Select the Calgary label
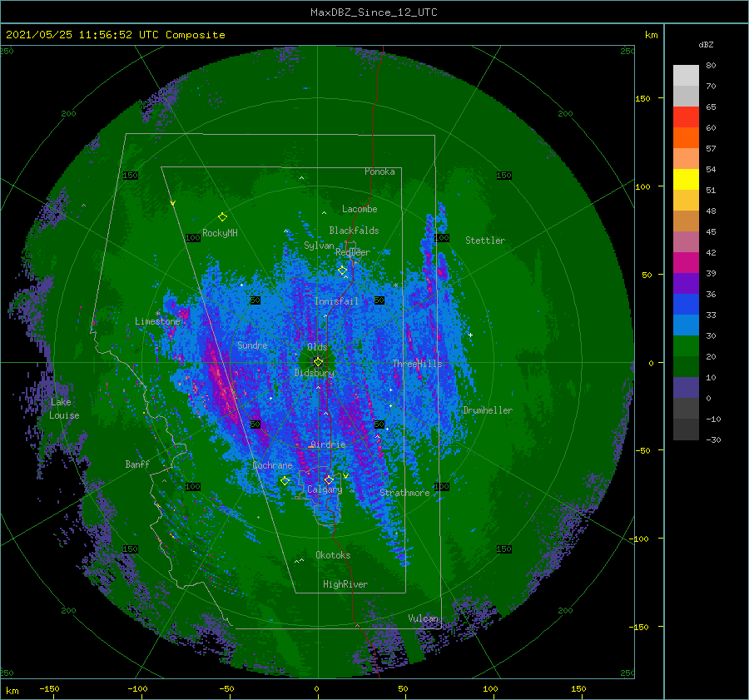Viewport: 749px width, 700px height. (x=325, y=489)
